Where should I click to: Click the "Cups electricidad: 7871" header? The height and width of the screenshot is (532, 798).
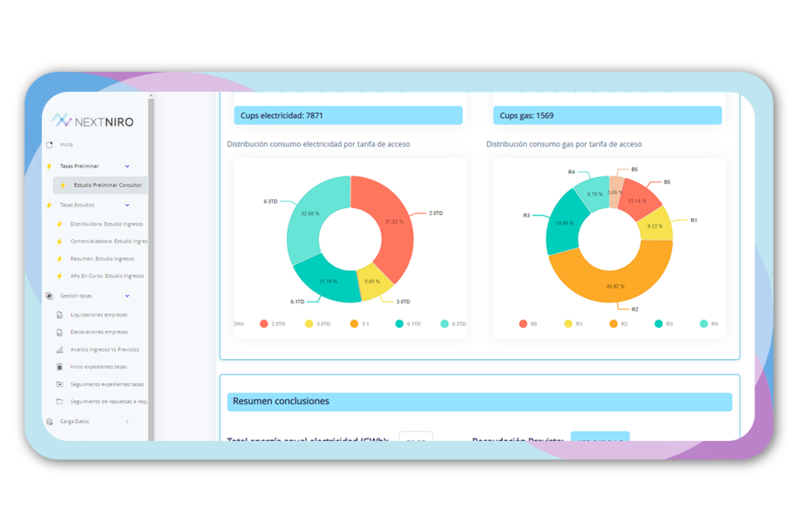(x=348, y=115)
